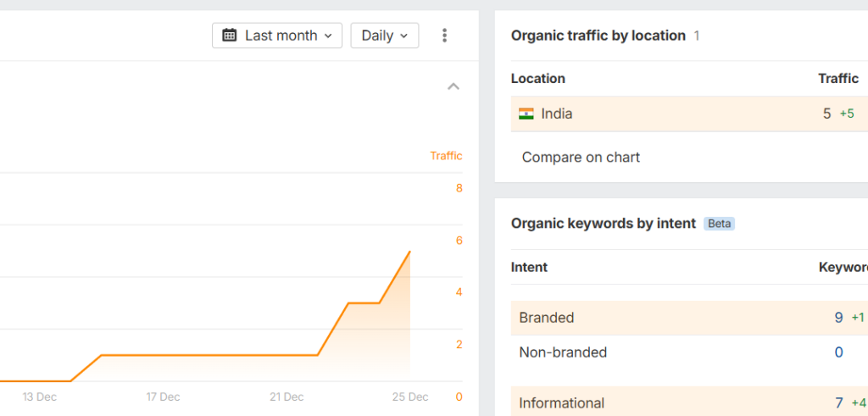This screenshot has height=416, width=868.
Task: Select India location row
Action: click(557, 114)
